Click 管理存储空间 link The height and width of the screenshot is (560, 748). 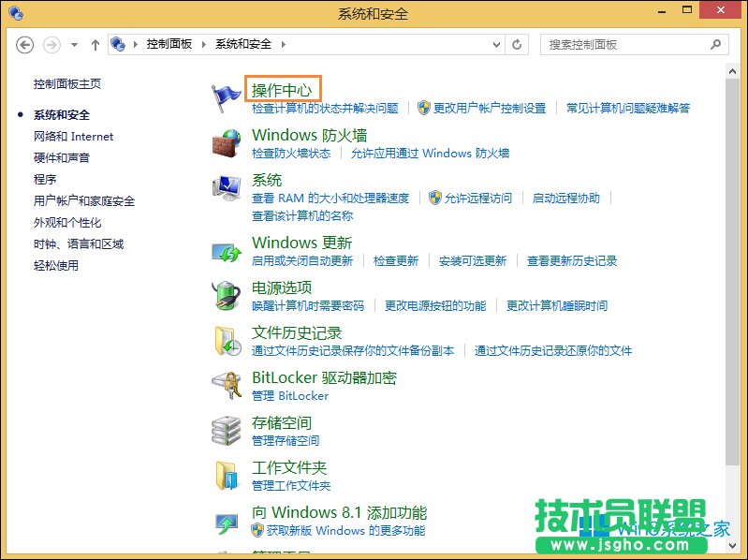286,441
